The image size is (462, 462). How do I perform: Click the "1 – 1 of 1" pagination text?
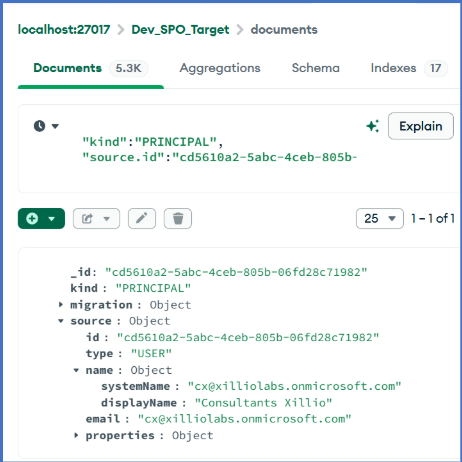(x=433, y=219)
